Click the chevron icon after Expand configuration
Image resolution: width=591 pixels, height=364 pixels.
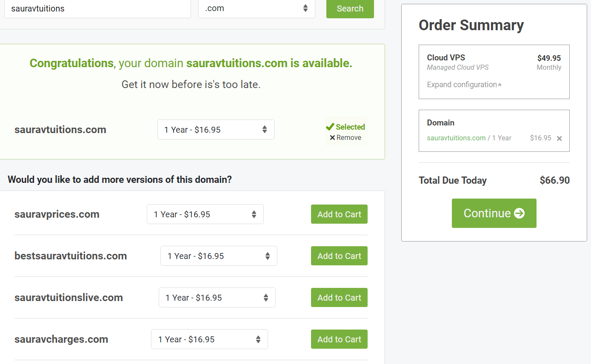[499, 84]
